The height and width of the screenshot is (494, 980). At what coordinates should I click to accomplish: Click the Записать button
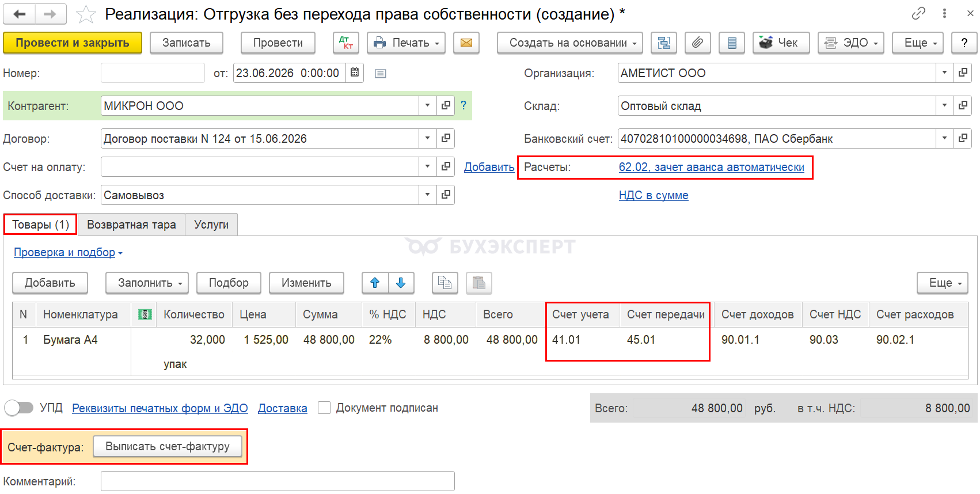(x=187, y=43)
